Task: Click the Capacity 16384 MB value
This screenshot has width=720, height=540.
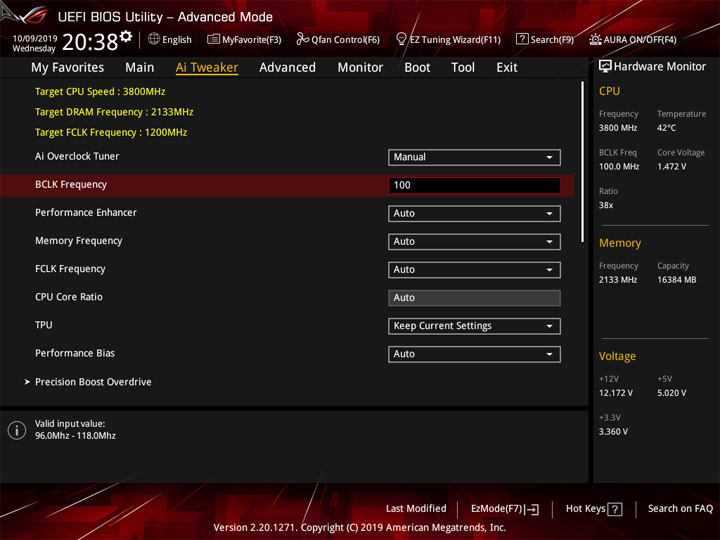Action: 676,280
